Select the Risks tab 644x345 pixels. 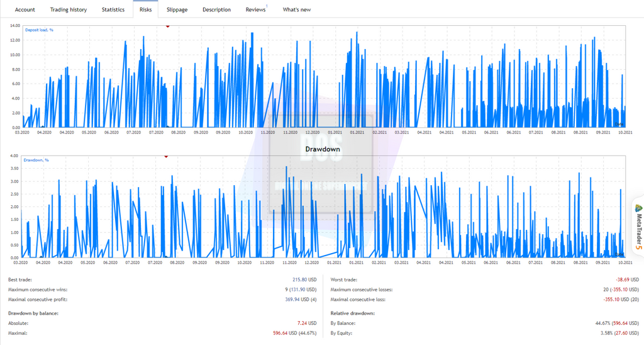pos(145,9)
